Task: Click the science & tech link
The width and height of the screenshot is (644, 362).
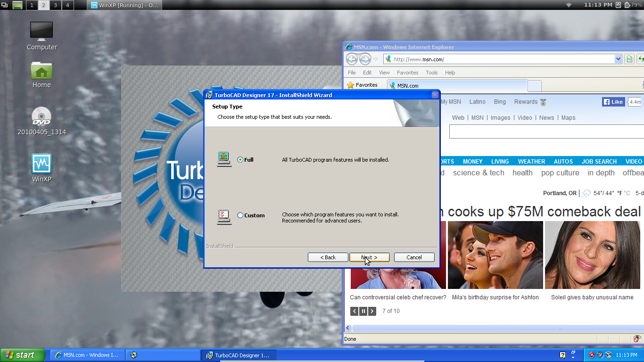Action: (x=479, y=173)
